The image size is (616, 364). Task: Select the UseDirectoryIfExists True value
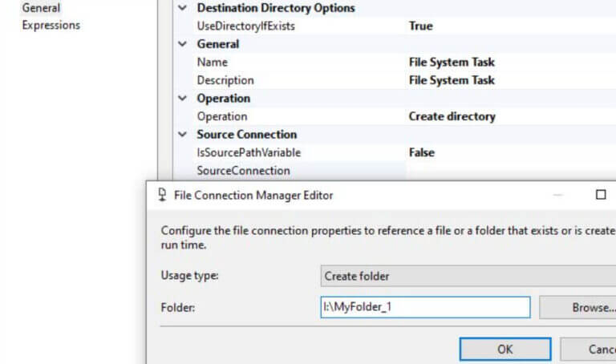pos(420,26)
